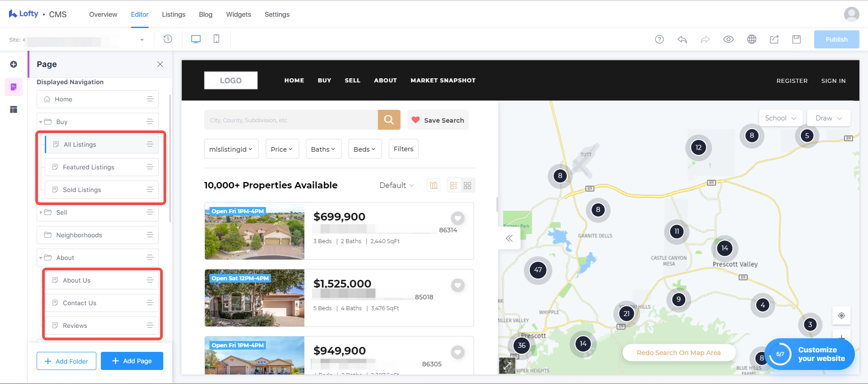
Task: Open the user profile avatar
Action: [x=851, y=14]
